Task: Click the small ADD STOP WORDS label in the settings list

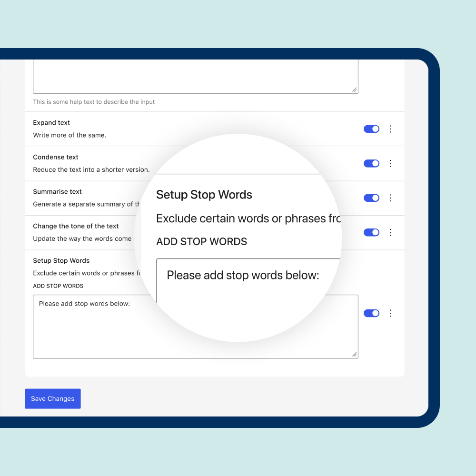Action: [x=58, y=286]
